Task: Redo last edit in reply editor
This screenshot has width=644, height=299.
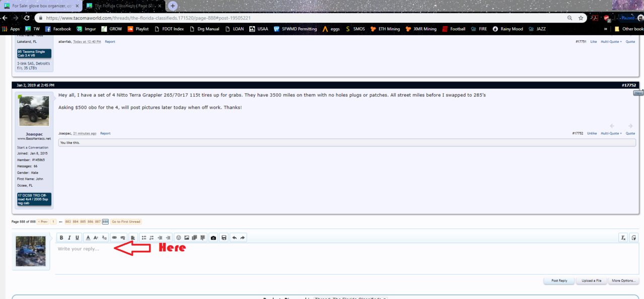Action: (243, 238)
